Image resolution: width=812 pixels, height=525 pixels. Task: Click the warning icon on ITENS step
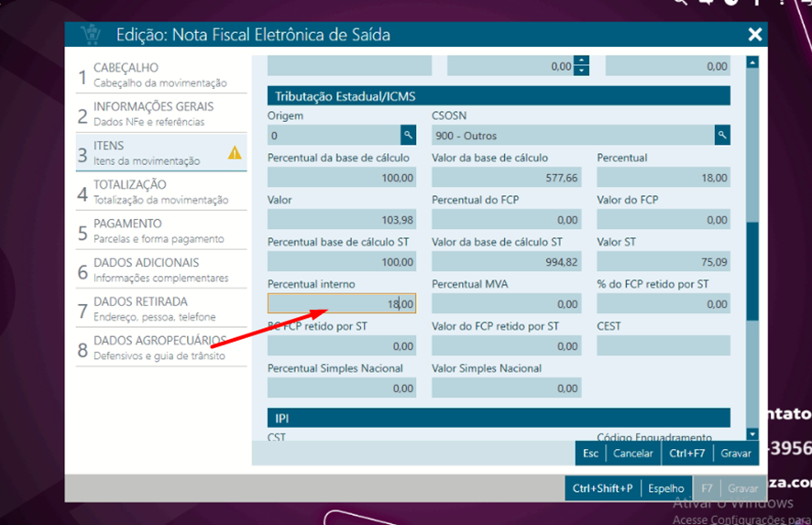pyautogui.click(x=235, y=153)
